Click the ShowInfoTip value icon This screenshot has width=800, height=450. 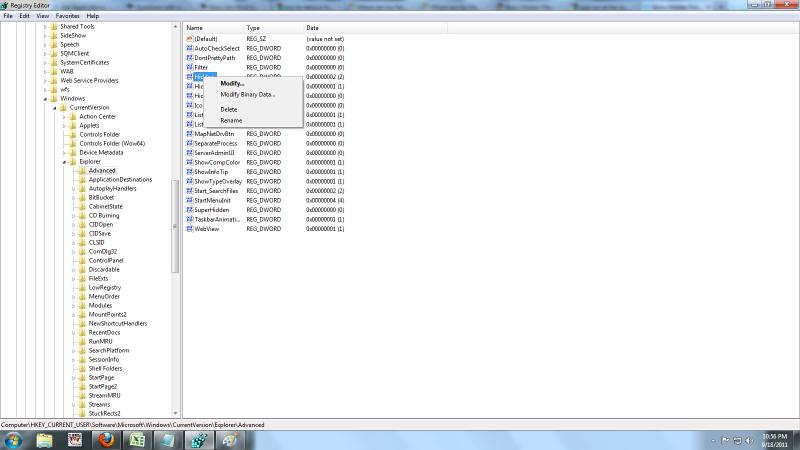(189, 171)
